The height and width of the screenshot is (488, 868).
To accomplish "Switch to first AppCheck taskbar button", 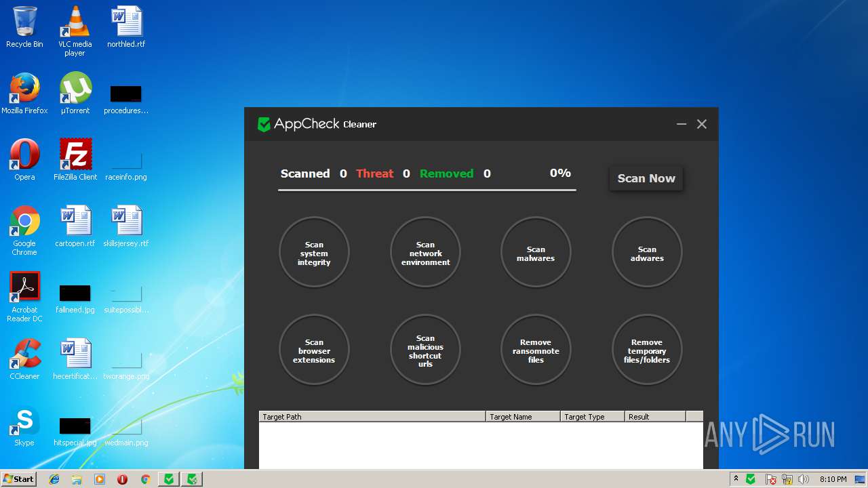I will point(169,479).
